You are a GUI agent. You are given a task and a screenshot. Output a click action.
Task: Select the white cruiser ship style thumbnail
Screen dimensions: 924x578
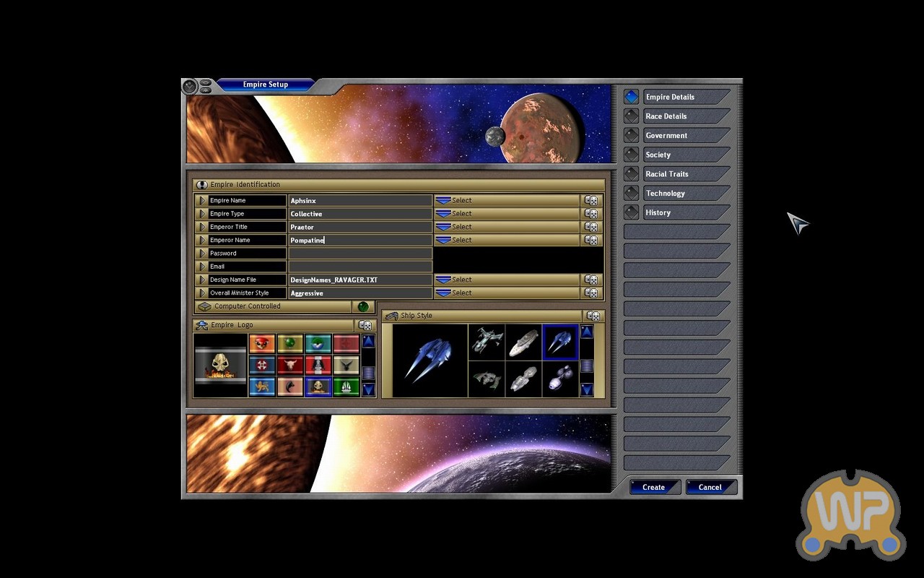[523, 342]
